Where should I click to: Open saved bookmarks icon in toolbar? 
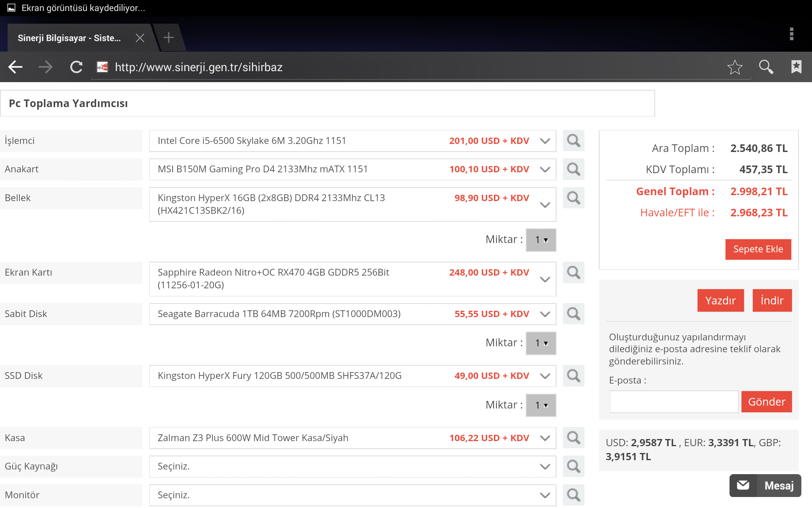(796, 67)
